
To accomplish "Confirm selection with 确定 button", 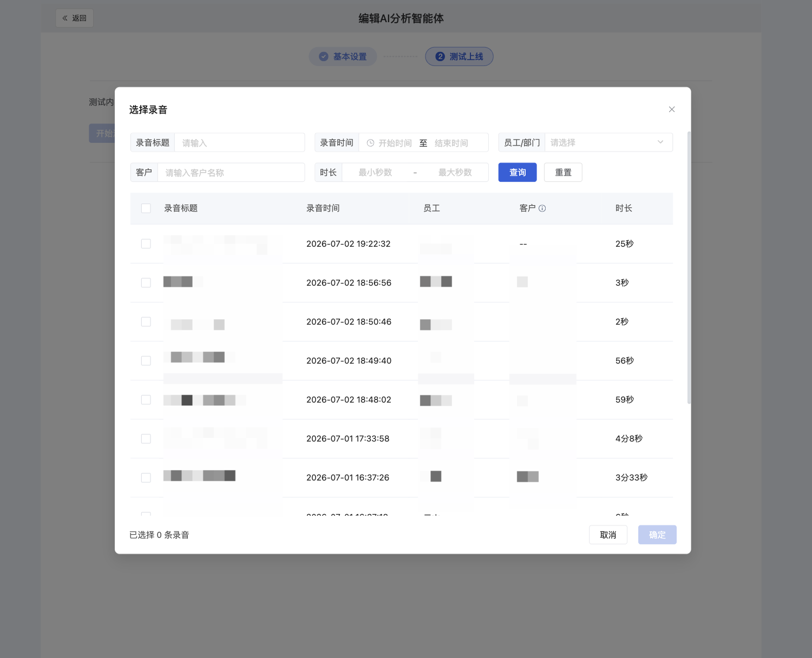I will coord(657,535).
